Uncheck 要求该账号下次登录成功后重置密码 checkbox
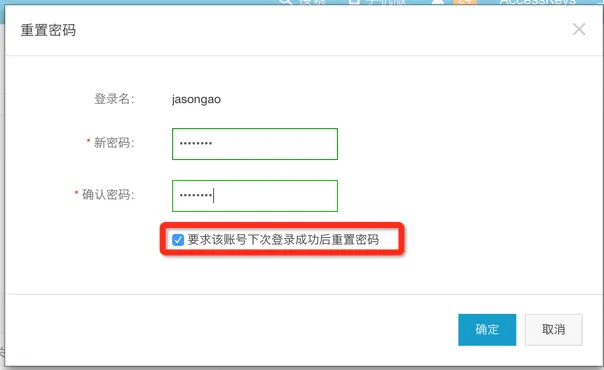This screenshot has height=370, width=604. pyautogui.click(x=178, y=240)
